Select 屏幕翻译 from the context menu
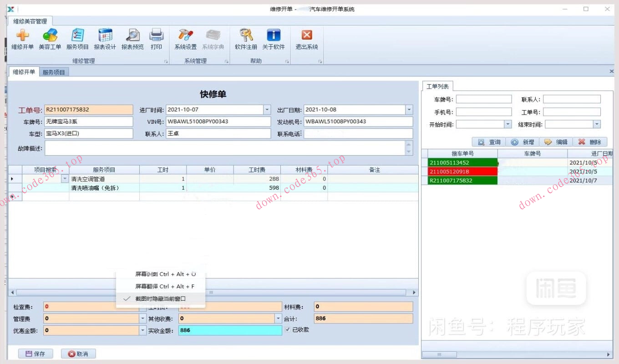619x364 pixels. point(164,286)
